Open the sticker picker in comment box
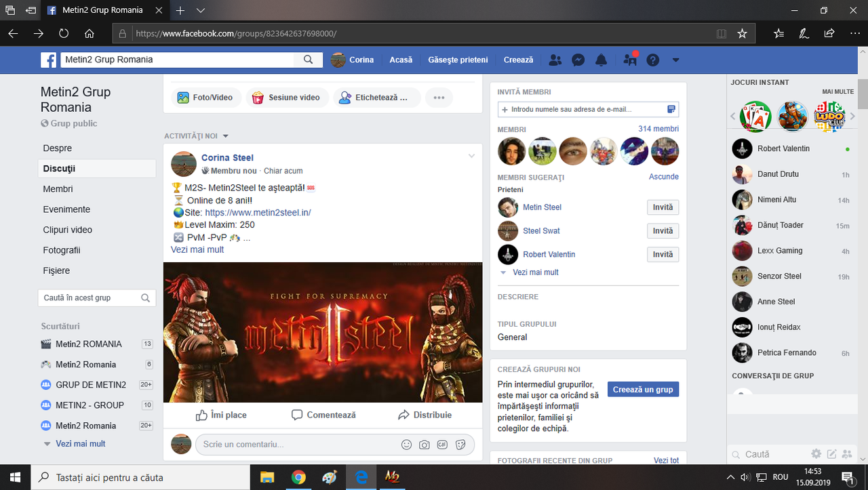 (460, 445)
